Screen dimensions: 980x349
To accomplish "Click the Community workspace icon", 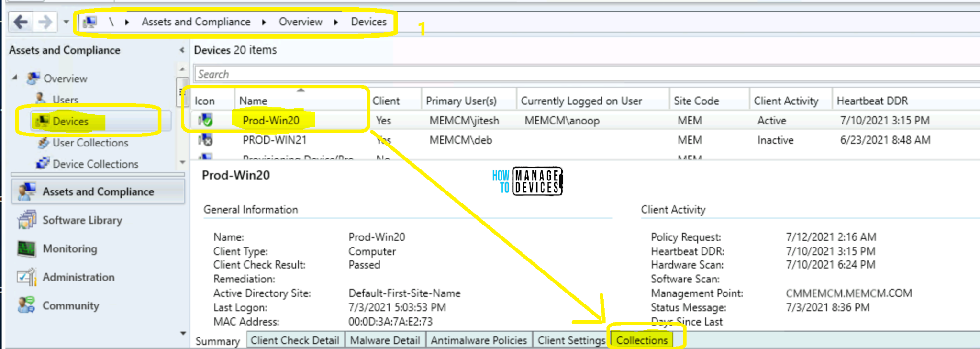I will click(x=26, y=305).
